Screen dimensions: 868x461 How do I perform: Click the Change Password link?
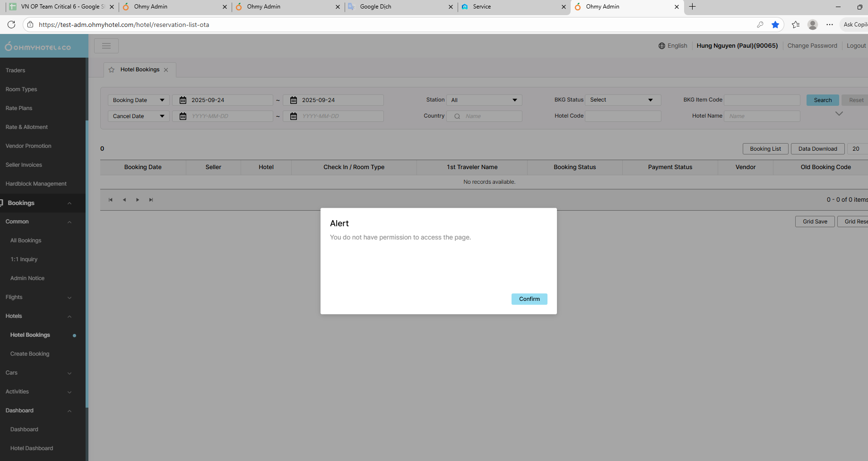(x=812, y=46)
